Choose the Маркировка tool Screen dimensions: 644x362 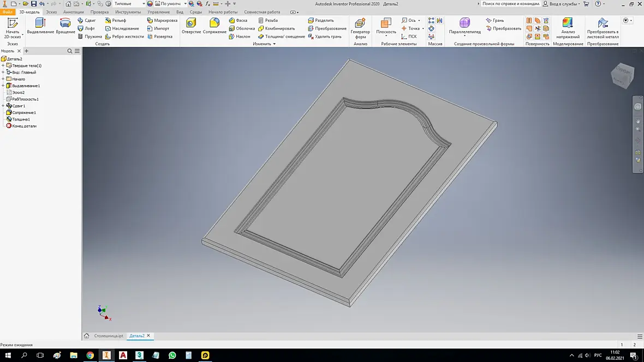(162, 20)
